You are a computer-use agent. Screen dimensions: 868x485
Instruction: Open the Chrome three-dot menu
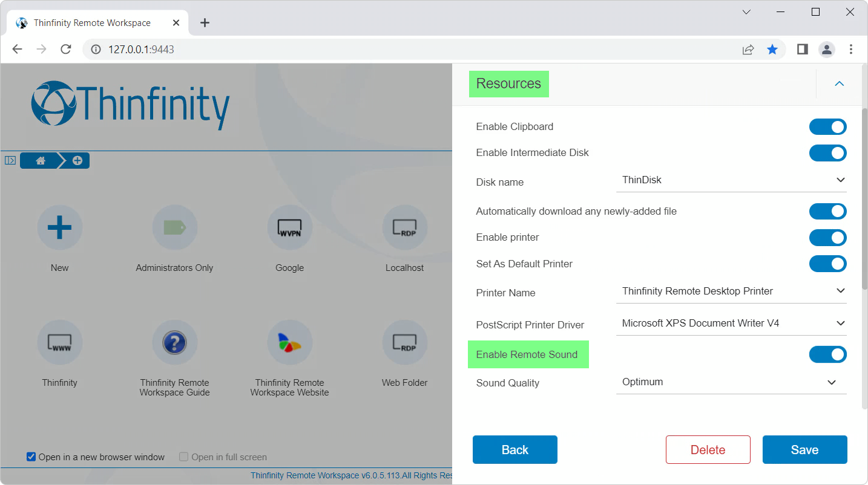point(851,50)
